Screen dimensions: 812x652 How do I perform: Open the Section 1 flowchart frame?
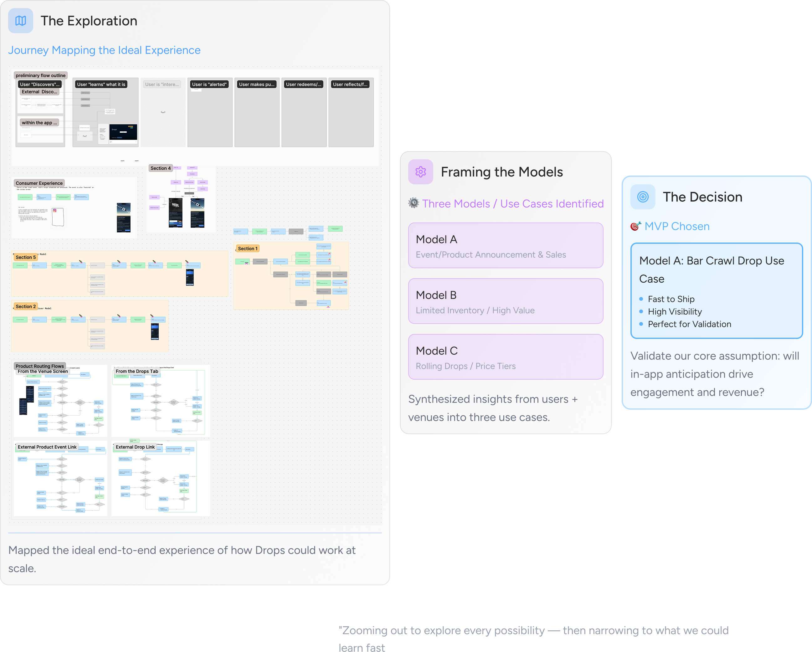point(247,249)
